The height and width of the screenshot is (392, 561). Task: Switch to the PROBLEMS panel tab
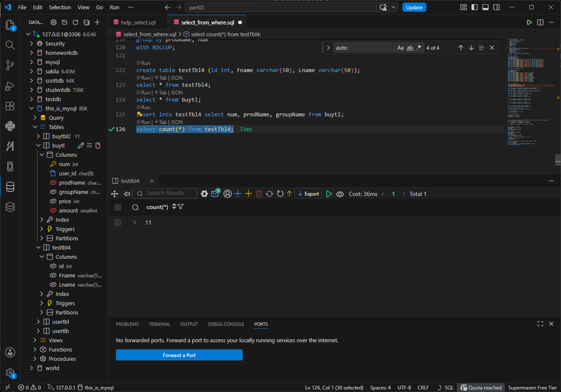pyautogui.click(x=127, y=324)
